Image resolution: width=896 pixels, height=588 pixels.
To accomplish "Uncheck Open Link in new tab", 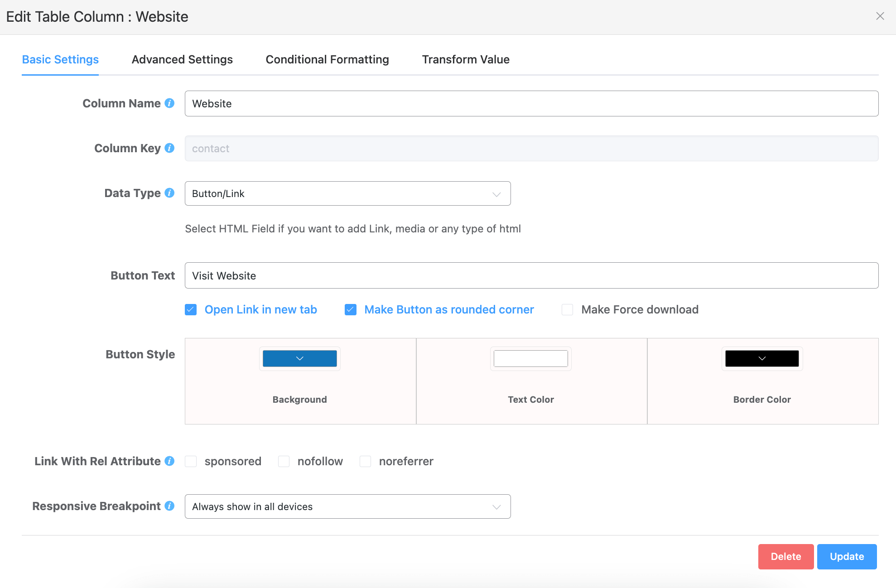I will tap(191, 310).
